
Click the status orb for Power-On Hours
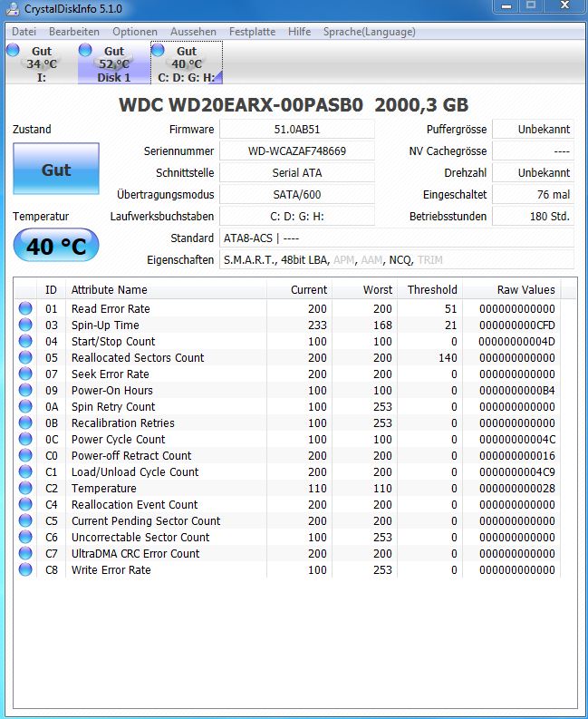pyautogui.click(x=25, y=390)
